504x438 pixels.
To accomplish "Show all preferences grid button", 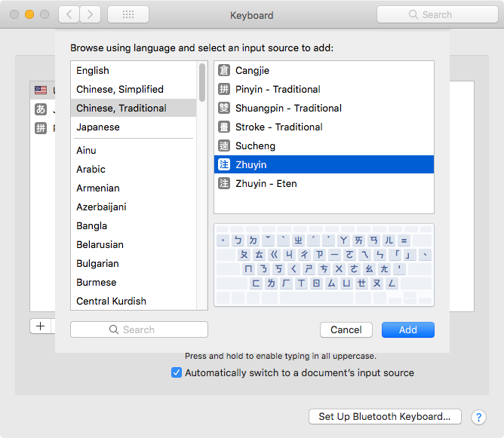I will [128, 14].
